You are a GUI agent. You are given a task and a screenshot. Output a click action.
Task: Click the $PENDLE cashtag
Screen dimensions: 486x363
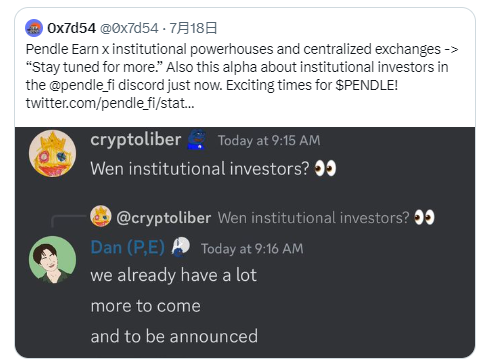(x=366, y=85)
